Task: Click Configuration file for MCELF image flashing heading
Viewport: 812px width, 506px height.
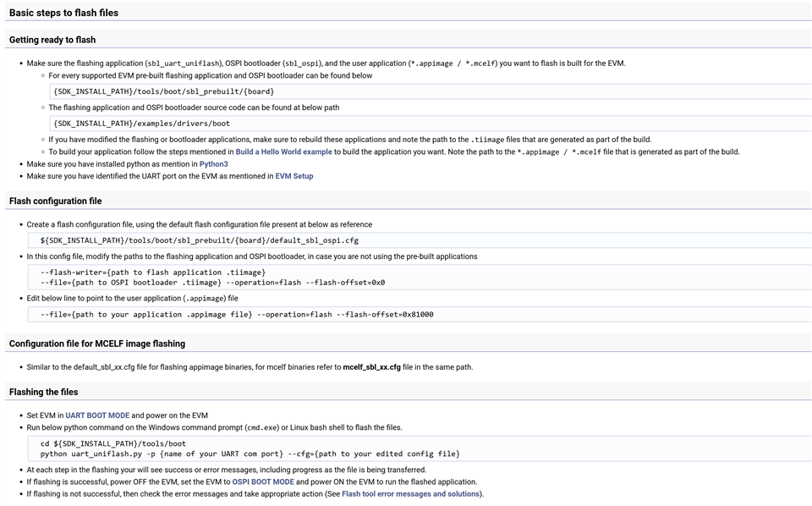Action: (x=96, y=344)
